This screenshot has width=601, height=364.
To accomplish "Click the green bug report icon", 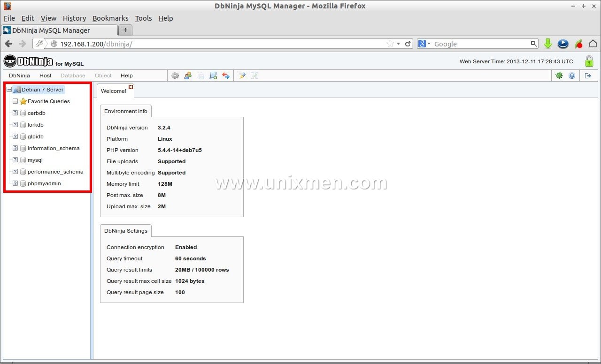I will (x=559, y=76).
